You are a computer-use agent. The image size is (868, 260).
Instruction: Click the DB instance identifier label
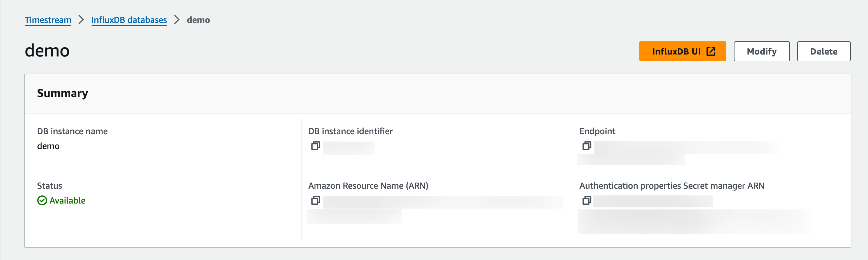(350, 131)
